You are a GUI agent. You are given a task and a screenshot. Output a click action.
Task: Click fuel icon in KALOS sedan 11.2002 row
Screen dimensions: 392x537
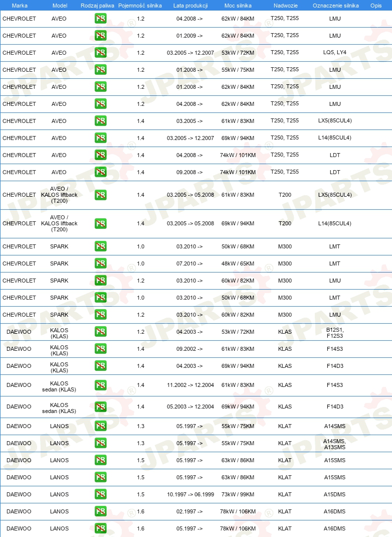click(101, 385)
